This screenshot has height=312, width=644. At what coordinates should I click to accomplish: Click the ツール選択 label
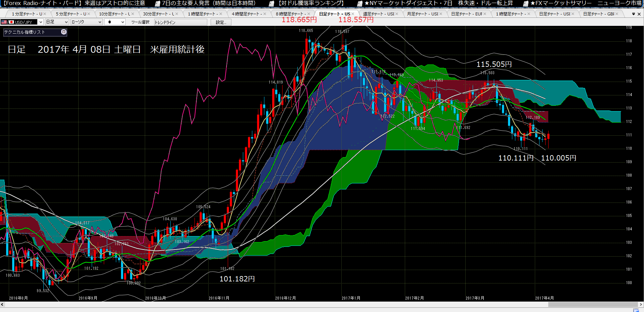click(140, 22)
